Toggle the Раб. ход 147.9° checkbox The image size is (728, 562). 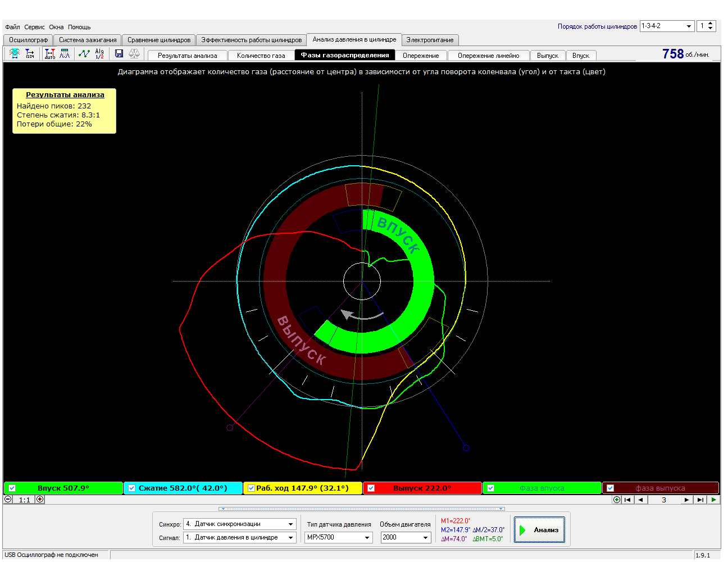(251, 488)
